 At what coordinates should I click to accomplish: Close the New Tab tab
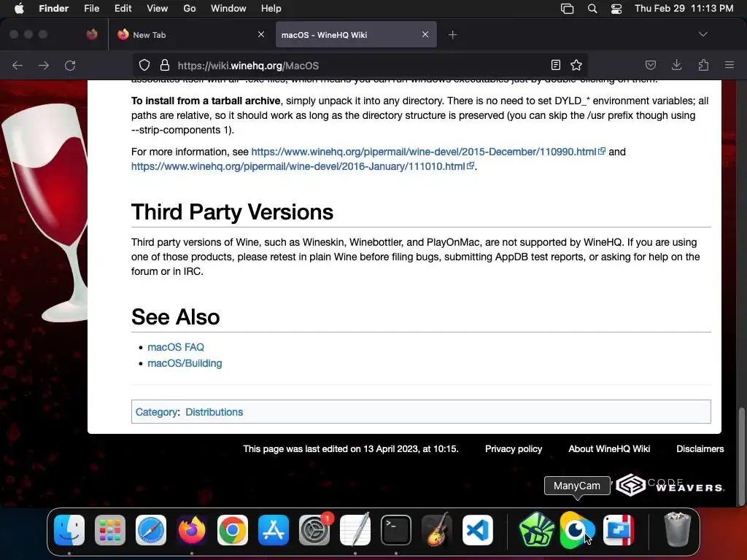pyautogui.click(x=261, y=34)
